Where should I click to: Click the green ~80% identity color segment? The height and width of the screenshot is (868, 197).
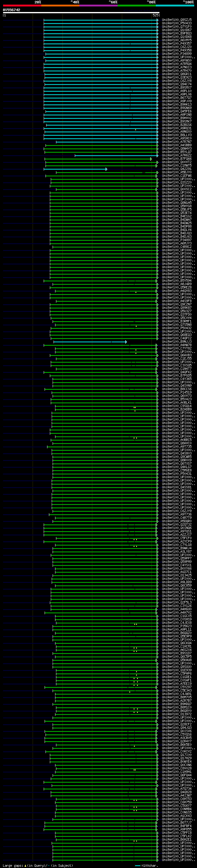(x=137, y=6)
